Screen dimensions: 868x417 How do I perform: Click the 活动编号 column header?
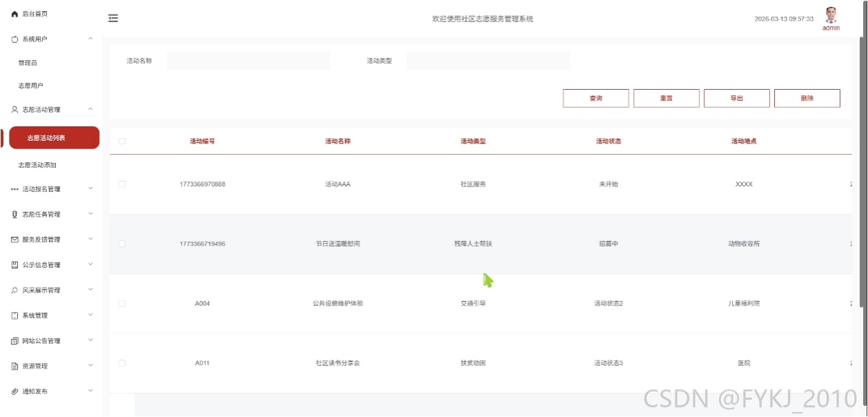click(202, 142)
